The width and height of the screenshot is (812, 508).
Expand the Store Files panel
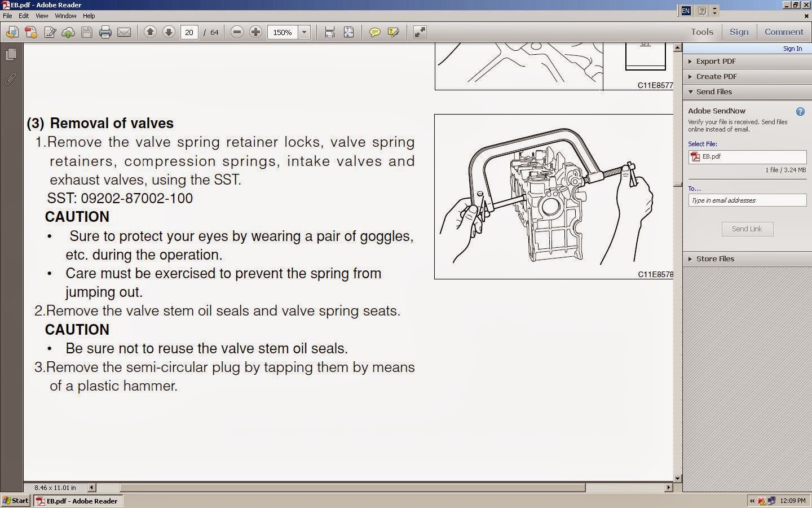tap(747, 259)
